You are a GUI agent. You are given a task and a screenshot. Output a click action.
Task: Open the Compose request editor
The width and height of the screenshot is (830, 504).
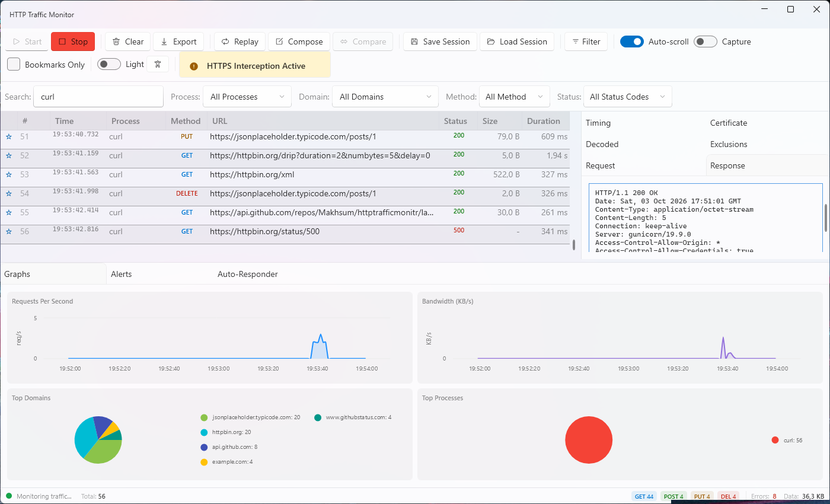coord(299,42)
